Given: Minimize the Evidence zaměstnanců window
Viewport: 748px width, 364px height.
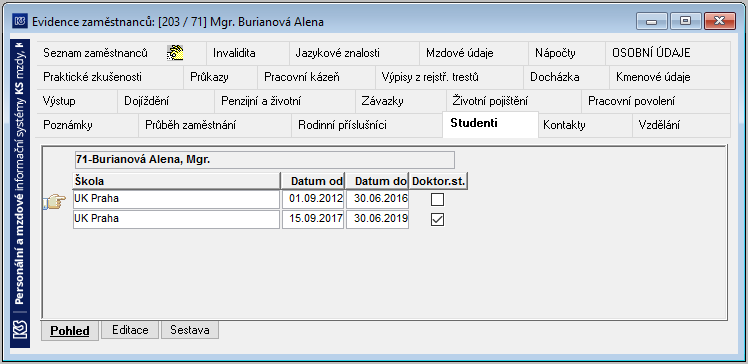Looking at the screenshot, I should pos(652,21).
